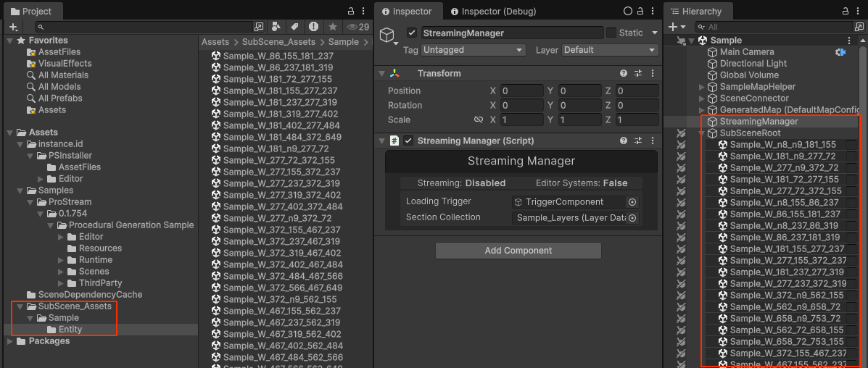
Task: Open Streaming Manager script presets icon
Action: click(x=637, y=141)
